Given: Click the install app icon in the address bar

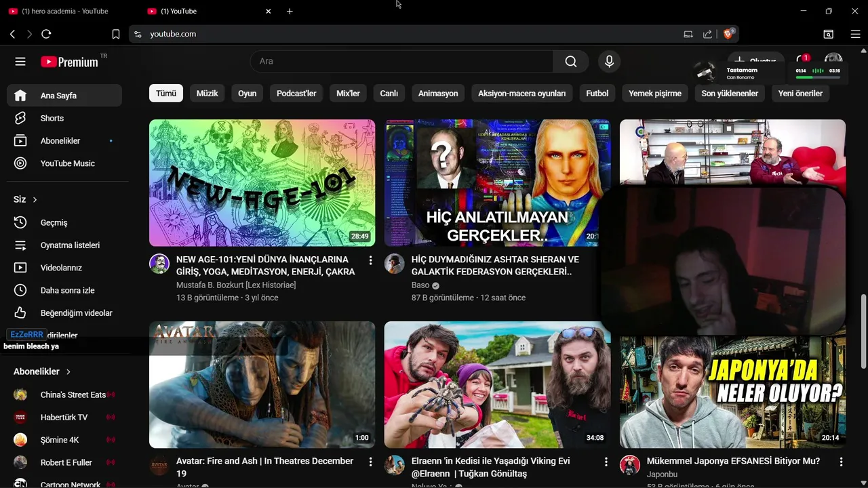Looking at the screenshot, I should 688,34.
